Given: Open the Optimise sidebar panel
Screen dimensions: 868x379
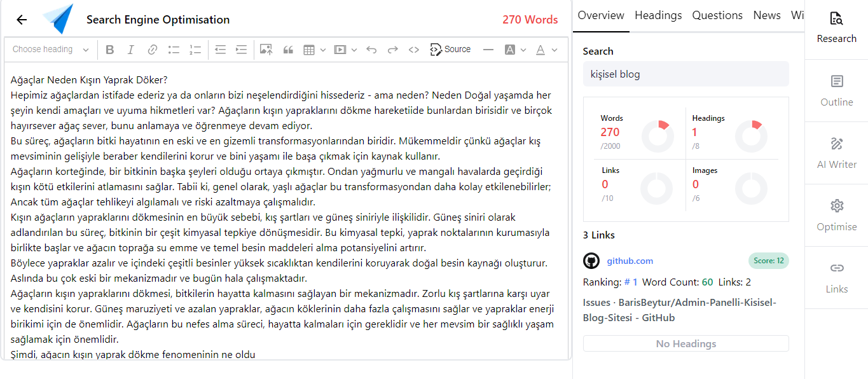Looking at the screenshot, I should pos(836,216).
